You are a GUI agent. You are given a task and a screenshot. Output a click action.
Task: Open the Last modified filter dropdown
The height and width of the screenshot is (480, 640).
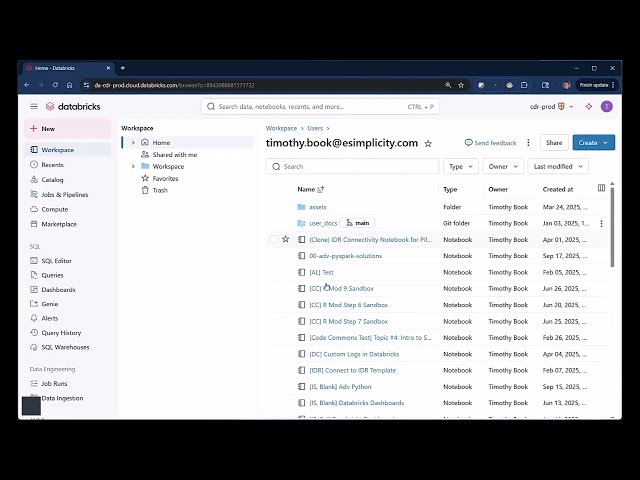[x=558, y=167]
